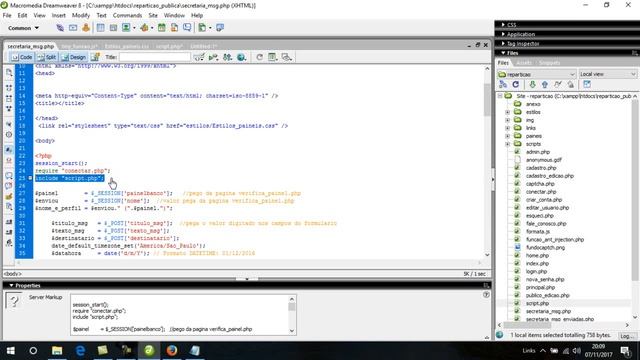Open the Common insert category dropdown
This screenshot has width=640, height=360.
coord(23,28)
